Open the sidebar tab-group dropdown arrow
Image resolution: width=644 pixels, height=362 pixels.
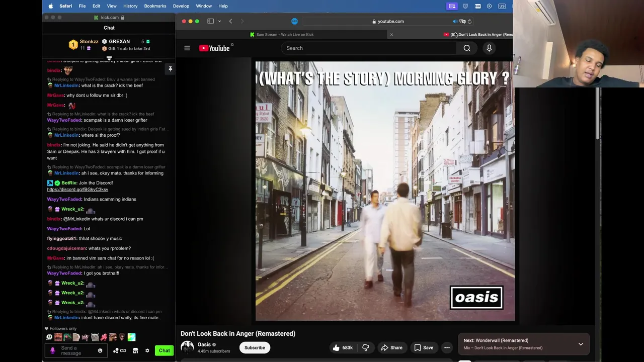(x=219, y=21)
